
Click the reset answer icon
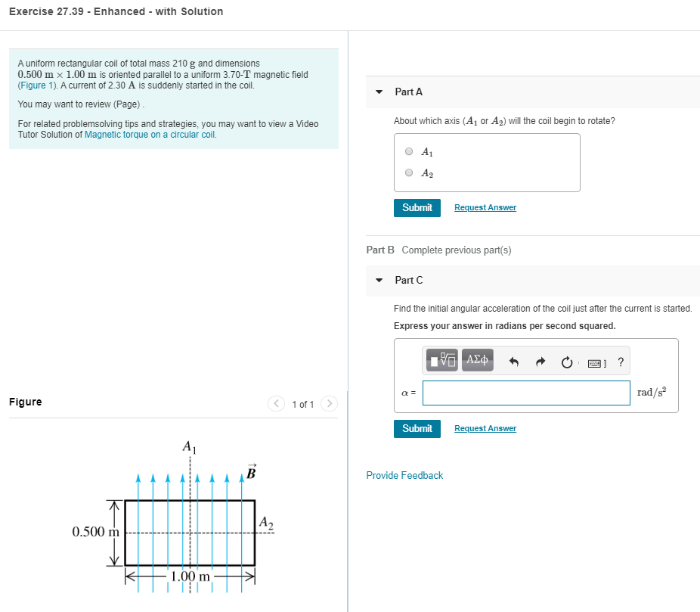pos(567,361)
